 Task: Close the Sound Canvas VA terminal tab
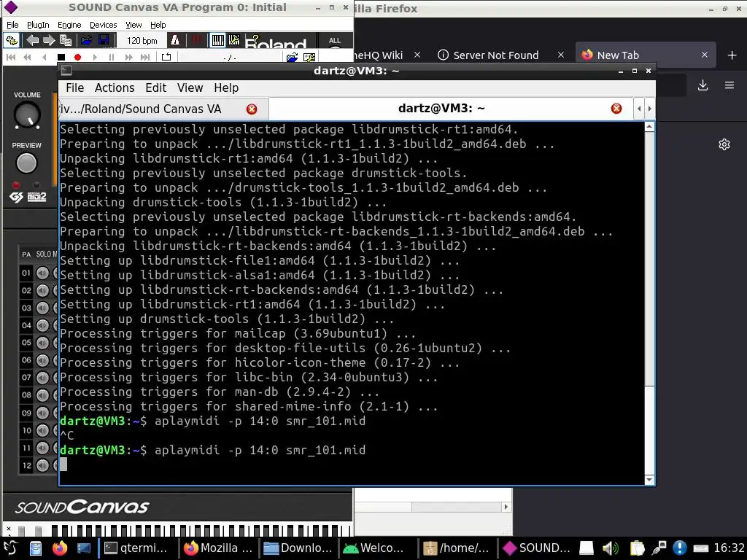(252, 109)
